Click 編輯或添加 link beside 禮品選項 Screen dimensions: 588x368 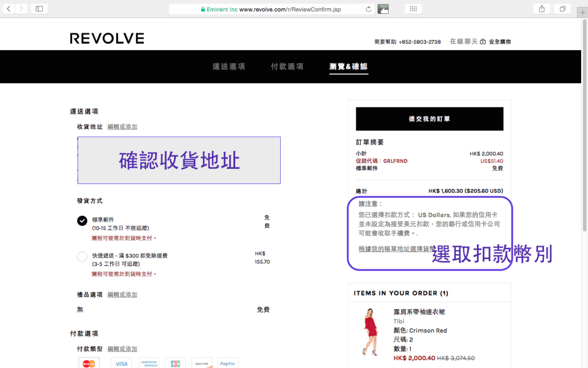point(122,294)
